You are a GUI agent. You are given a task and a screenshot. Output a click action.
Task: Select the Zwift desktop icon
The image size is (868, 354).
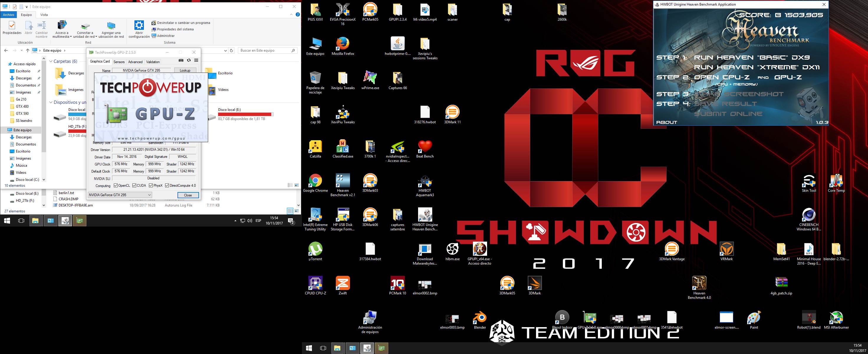343,286
